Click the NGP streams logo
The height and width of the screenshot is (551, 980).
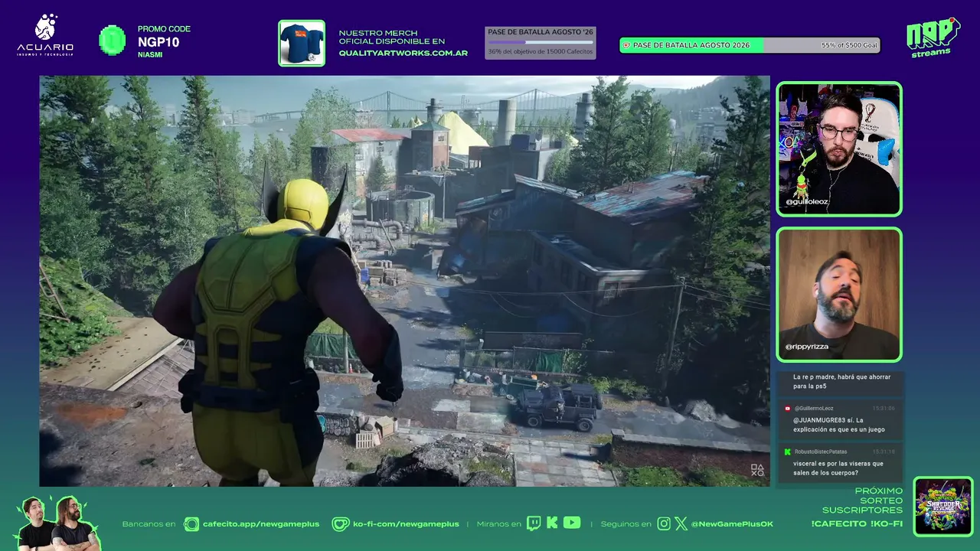pos(933,37)
